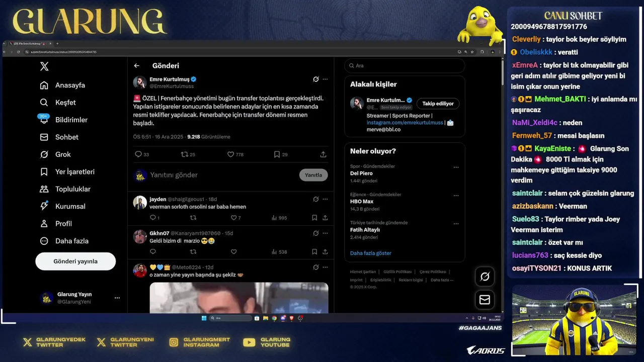Screen dimensions: 644x362
Task: Repost Gkhn07's comment
Action: tap(193, 252)
